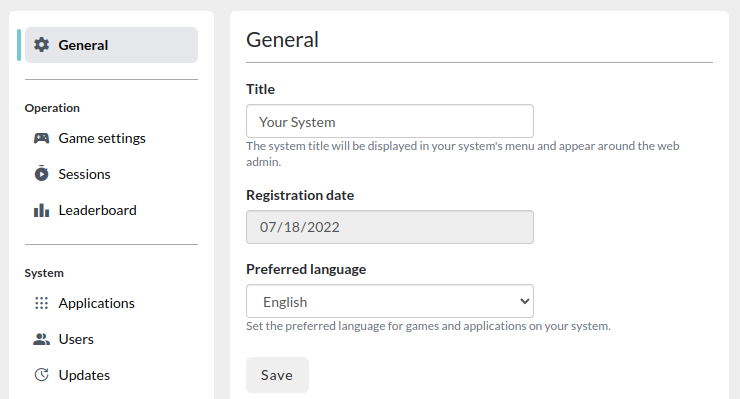The height and width of the screenshot is (399, 740).
Task: Focus the Title input field
Action: pyautogui.click(x=390, y=121)
